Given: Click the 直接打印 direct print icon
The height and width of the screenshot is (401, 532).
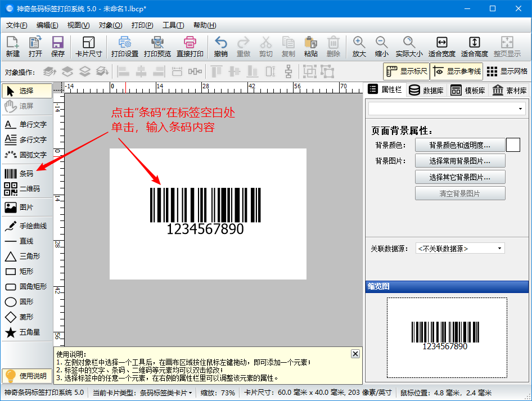Looking at the screenshot, I should (x=190, y=47).
